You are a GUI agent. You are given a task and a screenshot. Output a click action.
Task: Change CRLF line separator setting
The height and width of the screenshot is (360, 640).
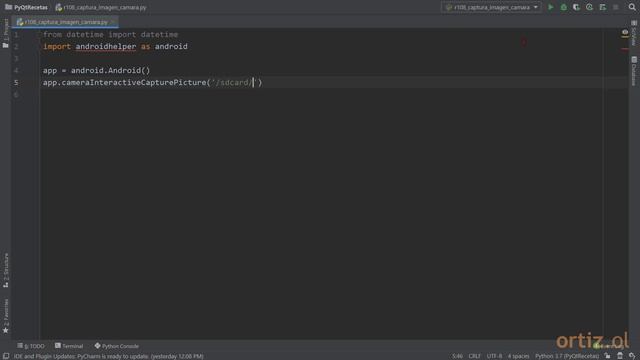coord(475,356)
